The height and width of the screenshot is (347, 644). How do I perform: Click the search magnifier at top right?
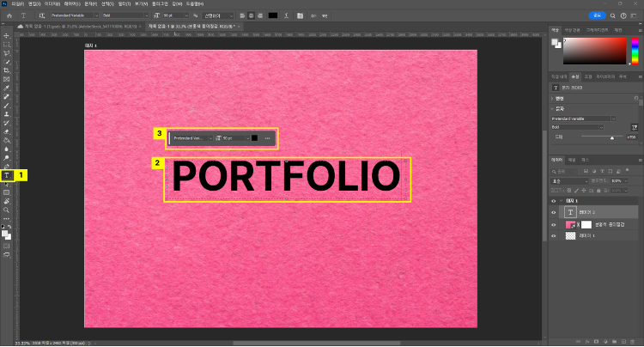[x=612, y=15]
